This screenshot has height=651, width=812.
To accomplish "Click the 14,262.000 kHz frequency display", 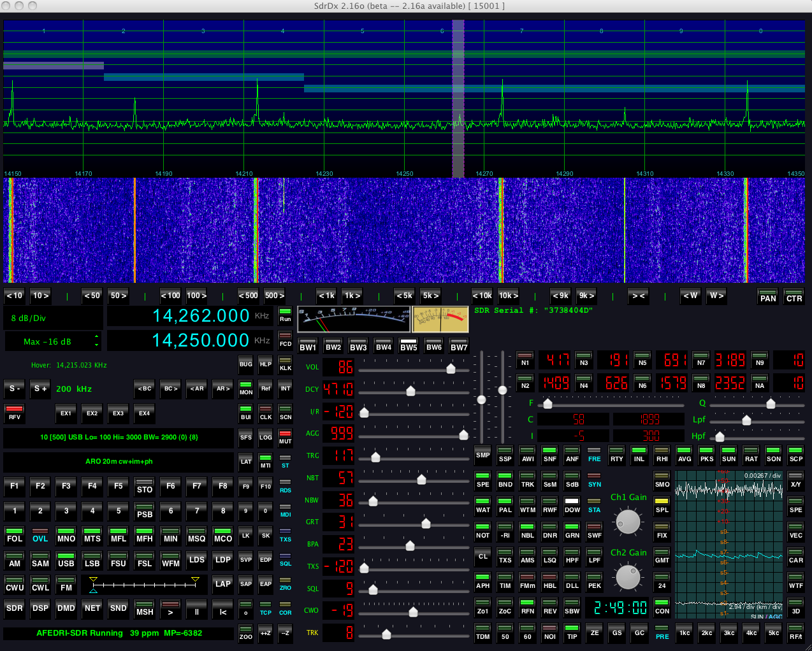I will click(200, 316).
